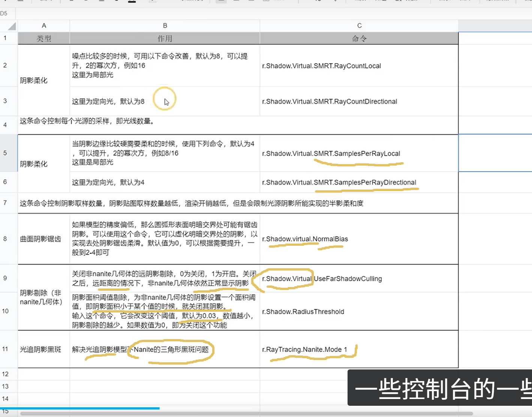The height and width of the screenshot is (417, 532).
Task: Click the 光追阴影黑斑 cell
Action: (44, 349)
